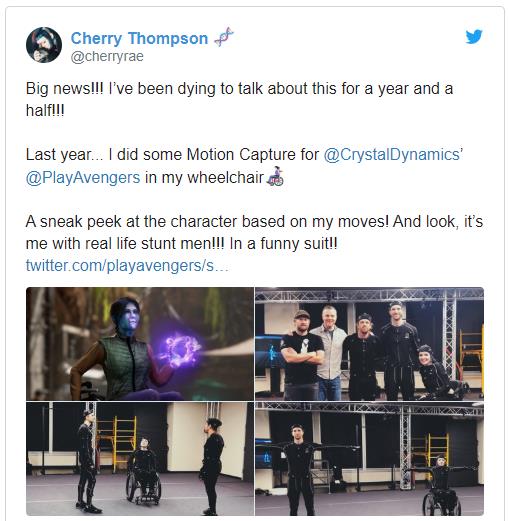Open the T-pose motion capture photo
The image size is (508, 521).
point(369,459)
